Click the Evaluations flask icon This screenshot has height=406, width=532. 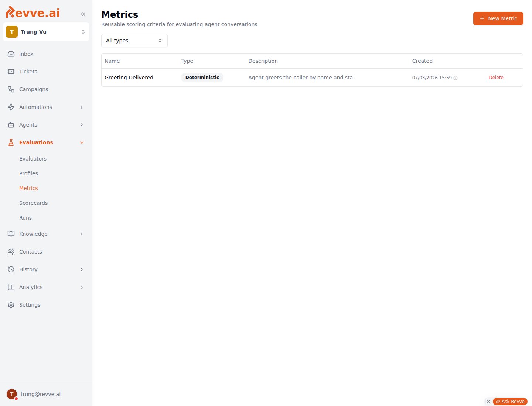(x=11, y=142)
